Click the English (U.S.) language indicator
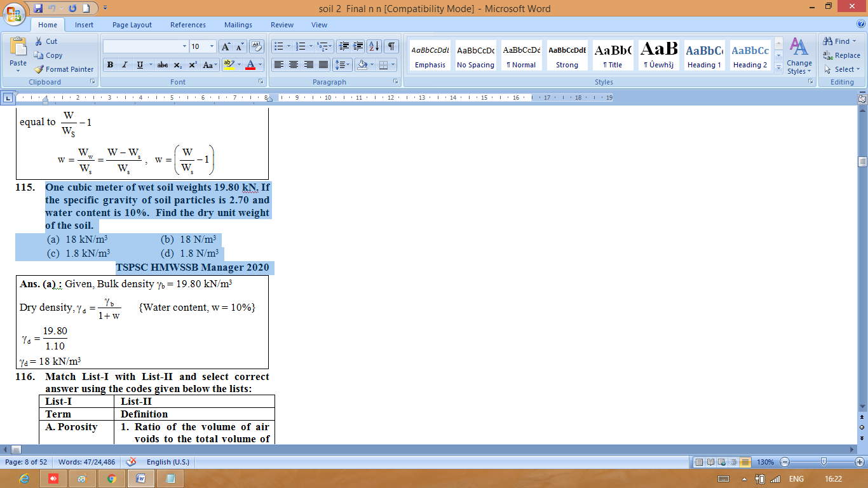Viewport: 868px width, 488px height. pos(168,462)
